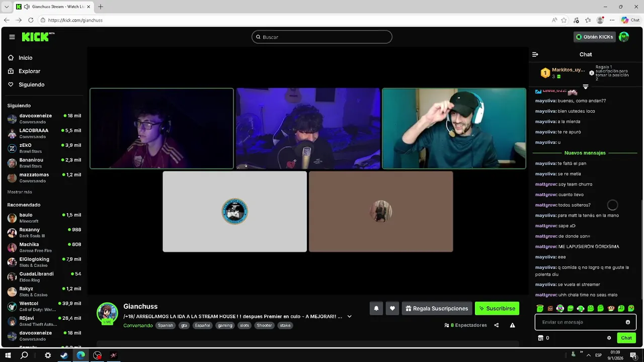The image size is (644, 362).
Task: Open the notification center in the taskbar
Action: 633,355
